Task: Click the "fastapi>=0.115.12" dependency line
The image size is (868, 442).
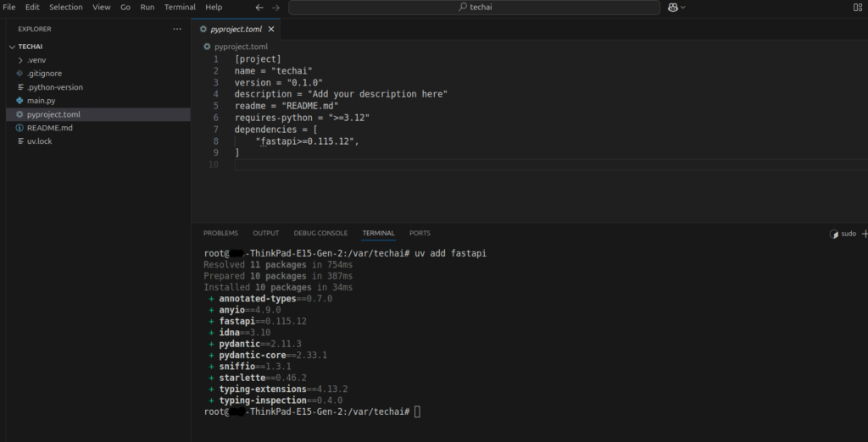Action: 307,141
